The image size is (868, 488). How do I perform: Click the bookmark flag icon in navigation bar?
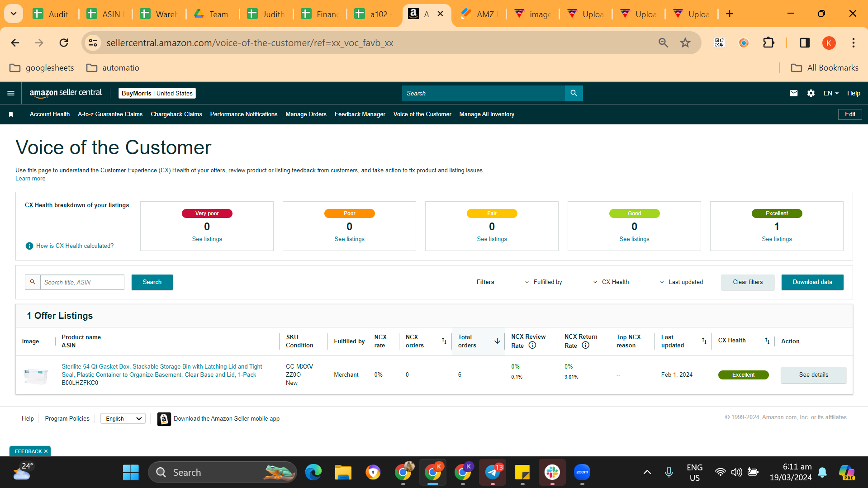click(x=11, y=114)
